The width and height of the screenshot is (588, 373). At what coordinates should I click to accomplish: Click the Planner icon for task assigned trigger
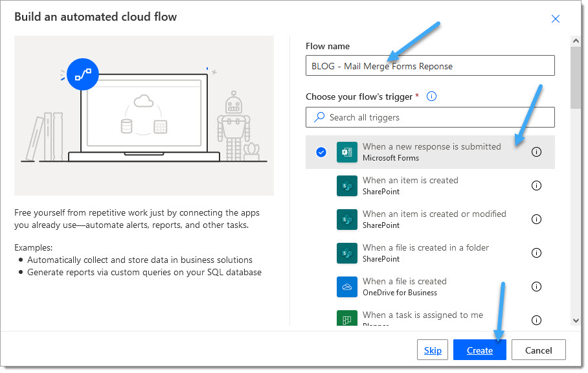click(346, 318)
